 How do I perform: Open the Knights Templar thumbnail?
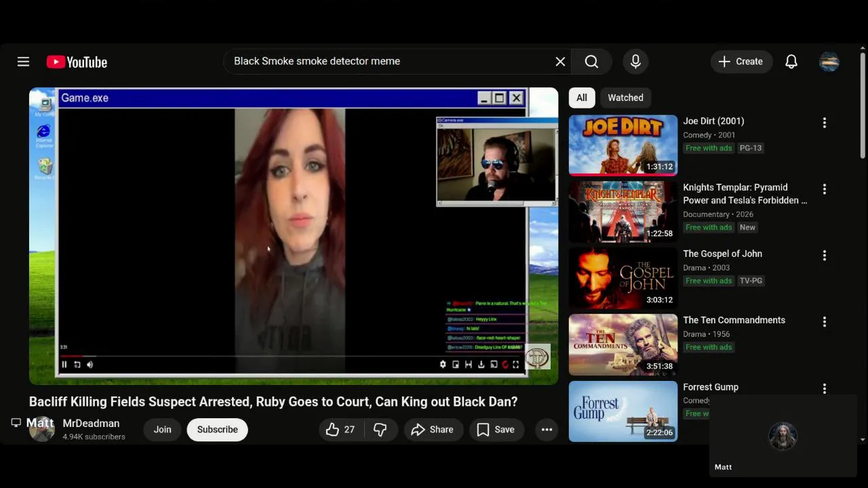623,211
